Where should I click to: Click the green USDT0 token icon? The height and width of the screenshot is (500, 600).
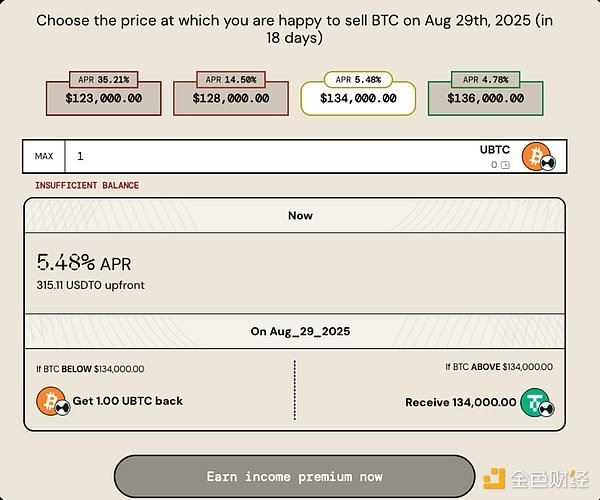pyautogui.click(x=537, y=403)
